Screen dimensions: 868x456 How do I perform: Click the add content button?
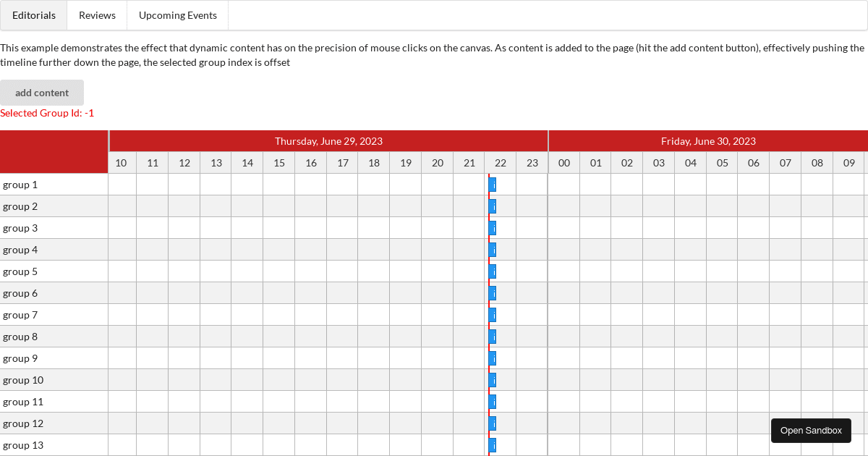42,93
